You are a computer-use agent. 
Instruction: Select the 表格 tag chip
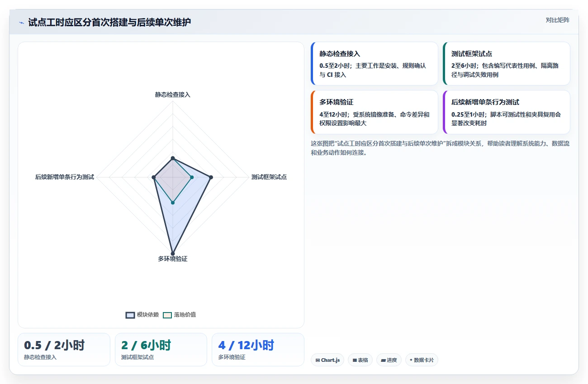coord(360,360)
